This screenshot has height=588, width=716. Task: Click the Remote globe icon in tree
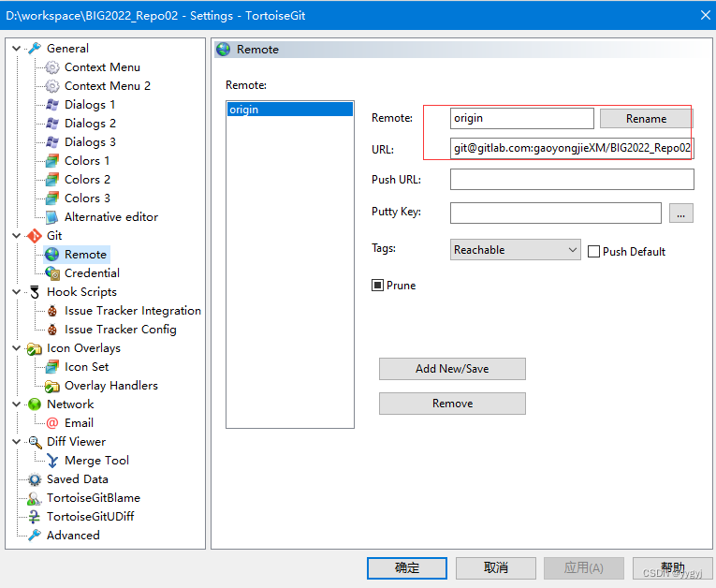pyautogui.click(x=52, y=255)
